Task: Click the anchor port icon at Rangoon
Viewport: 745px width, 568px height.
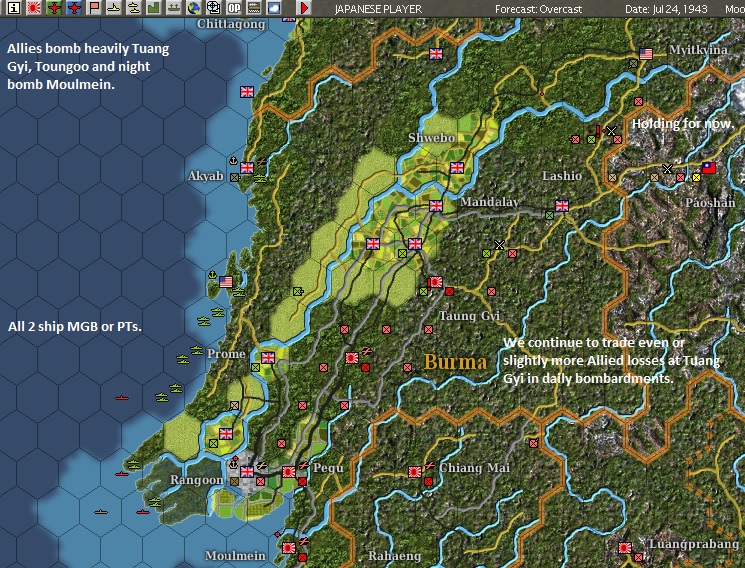Action: [x=233, y=463]
